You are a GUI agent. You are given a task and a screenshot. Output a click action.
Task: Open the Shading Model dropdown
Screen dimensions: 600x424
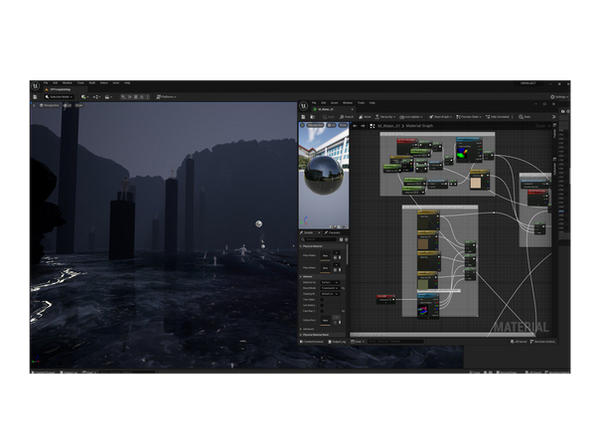(330, 294)
